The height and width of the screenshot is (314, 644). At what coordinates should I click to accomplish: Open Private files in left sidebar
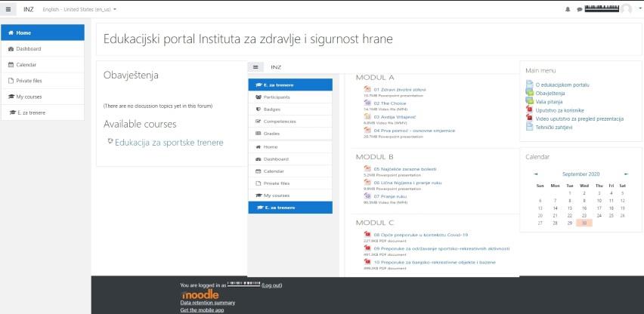(29, 81)
